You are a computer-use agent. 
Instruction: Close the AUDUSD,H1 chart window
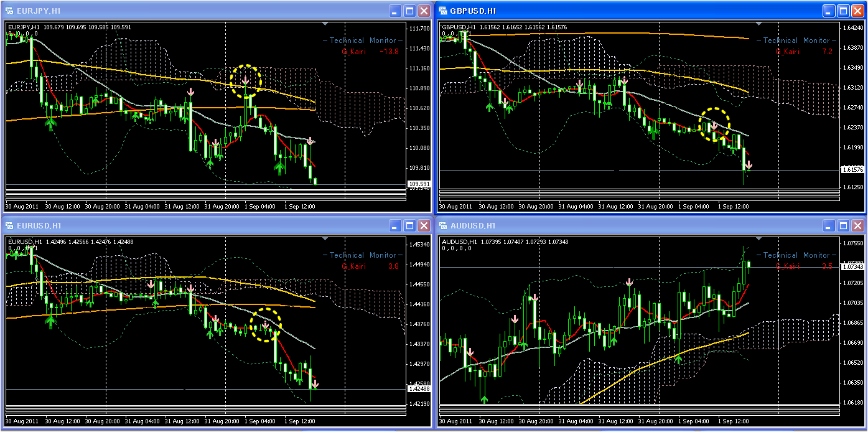coord(858,225)
